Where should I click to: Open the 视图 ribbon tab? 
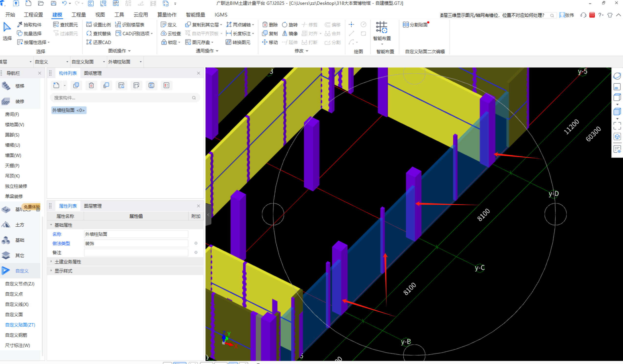pyautogui.click(x=100, y=15)
